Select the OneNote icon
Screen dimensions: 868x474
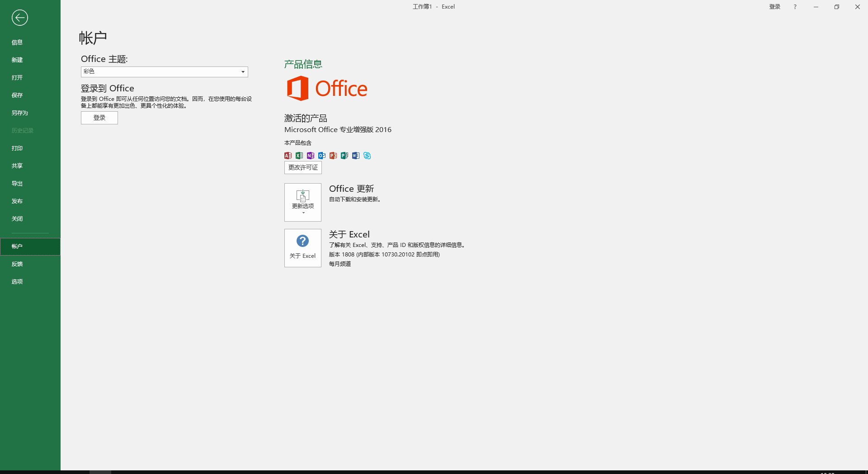[310, 155]
